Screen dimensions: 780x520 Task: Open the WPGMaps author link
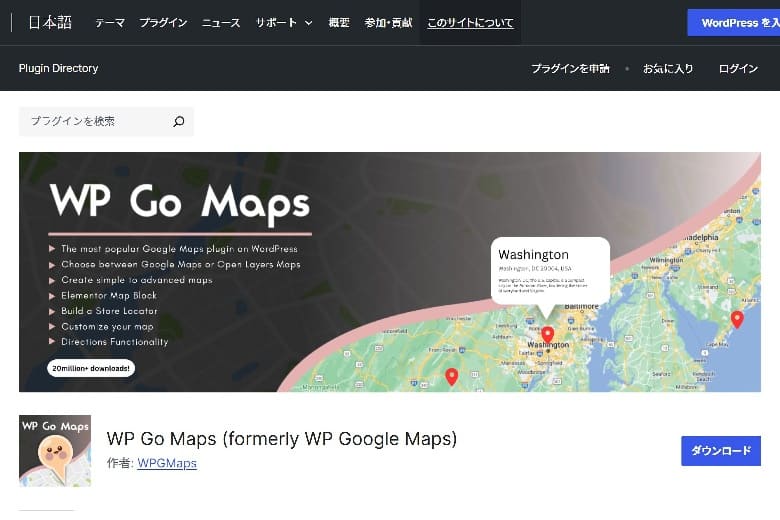pyautogui.click(x=167, y=463)
